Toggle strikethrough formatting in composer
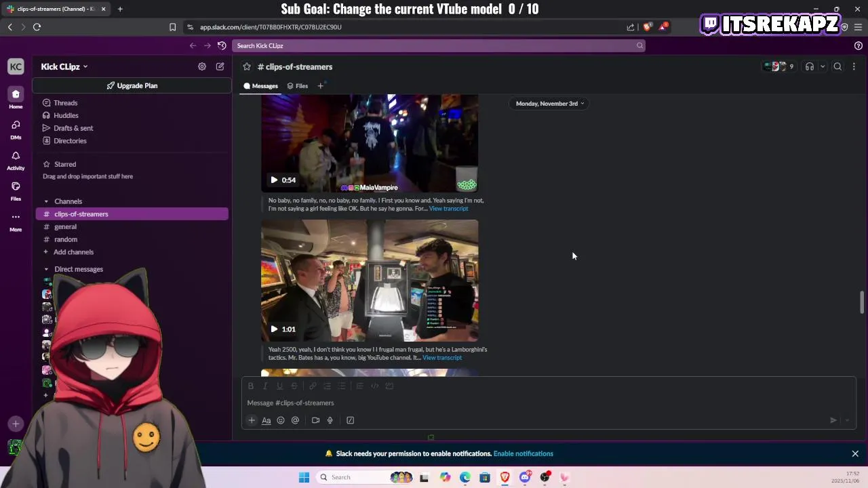868x488 pixels. (294, 386)
